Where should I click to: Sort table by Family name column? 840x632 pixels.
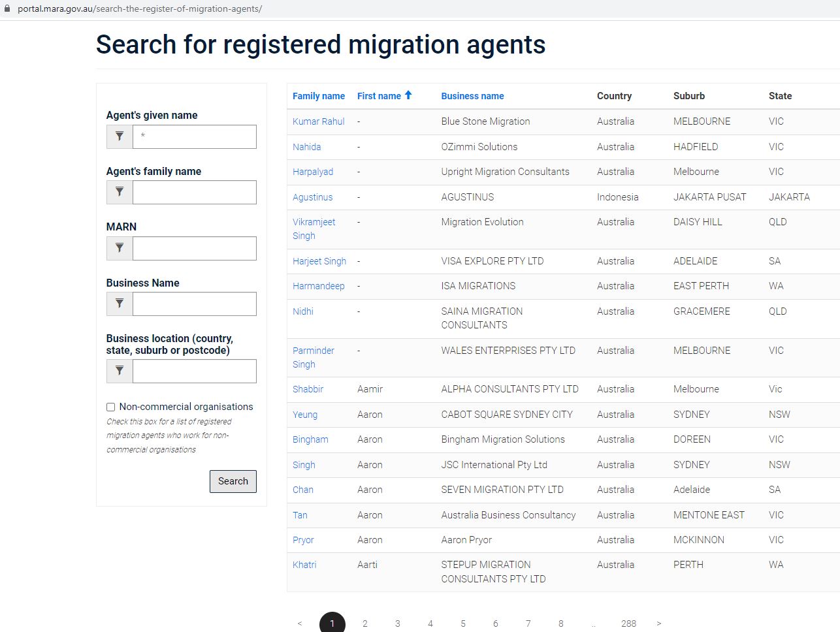click(x=318, y=96)
